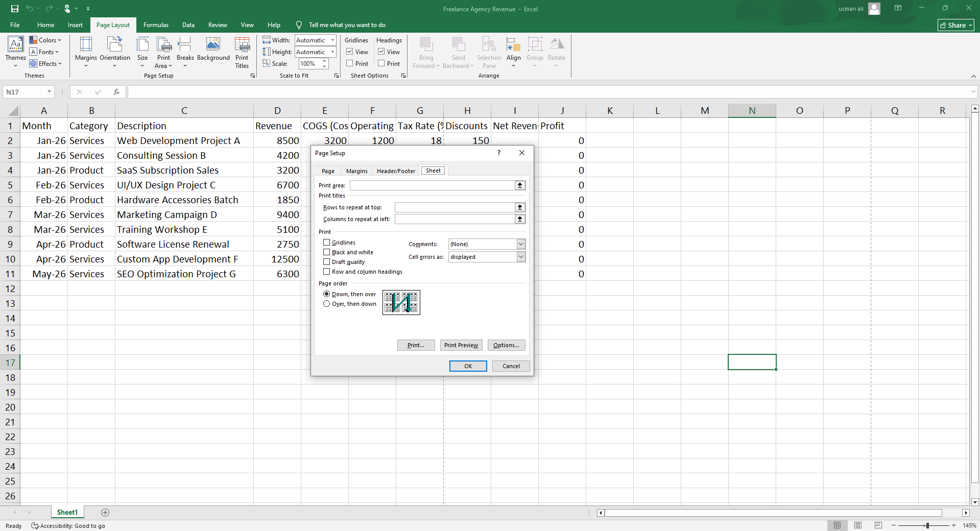Click the Options... button in the dialog
The image size is (980, 531).
(506, 345)
